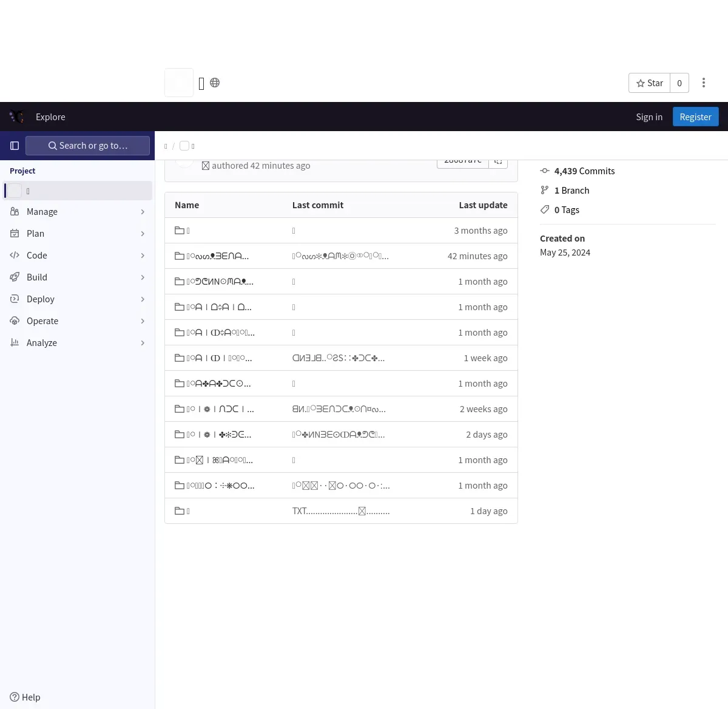Viewport: 728px width, 709px height.
Task: Click the Code brackets icon
Action: (x=15, y=256)
